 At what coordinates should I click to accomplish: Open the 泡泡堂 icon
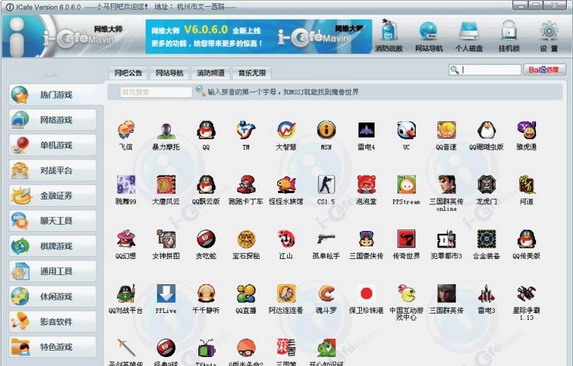tap(366, 184)
